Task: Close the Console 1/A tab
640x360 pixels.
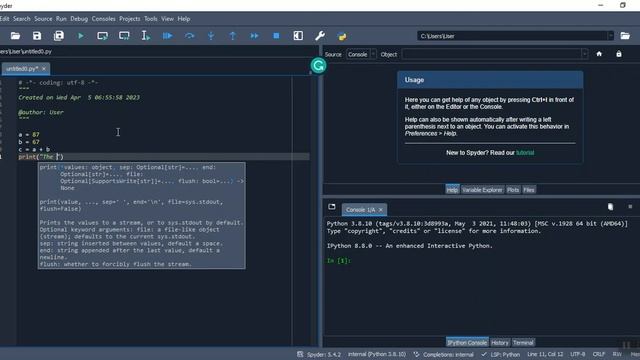Action: tap(381, 210)
